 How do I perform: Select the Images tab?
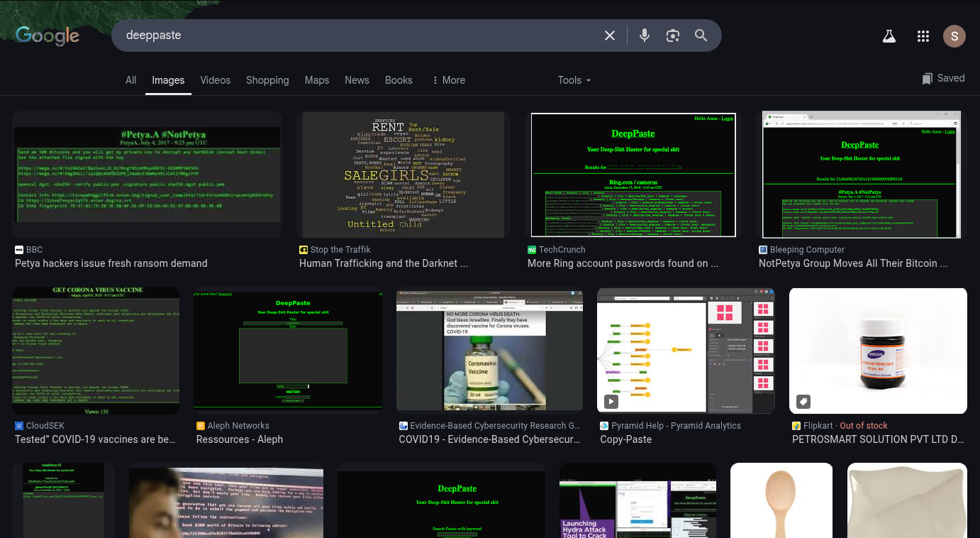coord(168,80)
